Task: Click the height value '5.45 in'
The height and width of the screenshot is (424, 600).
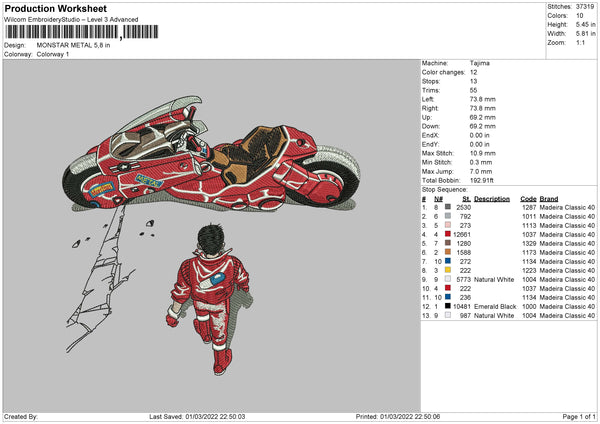Action: 585,24
